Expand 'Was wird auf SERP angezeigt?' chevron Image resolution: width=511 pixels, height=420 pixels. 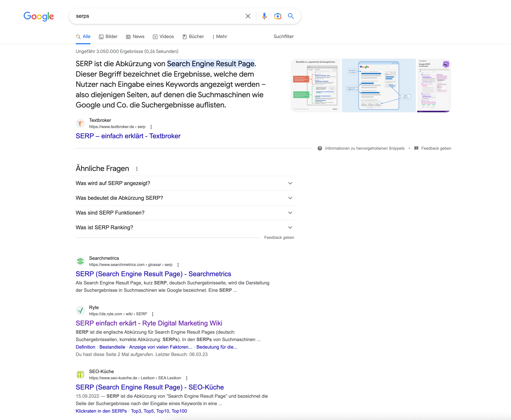point(290,183)
